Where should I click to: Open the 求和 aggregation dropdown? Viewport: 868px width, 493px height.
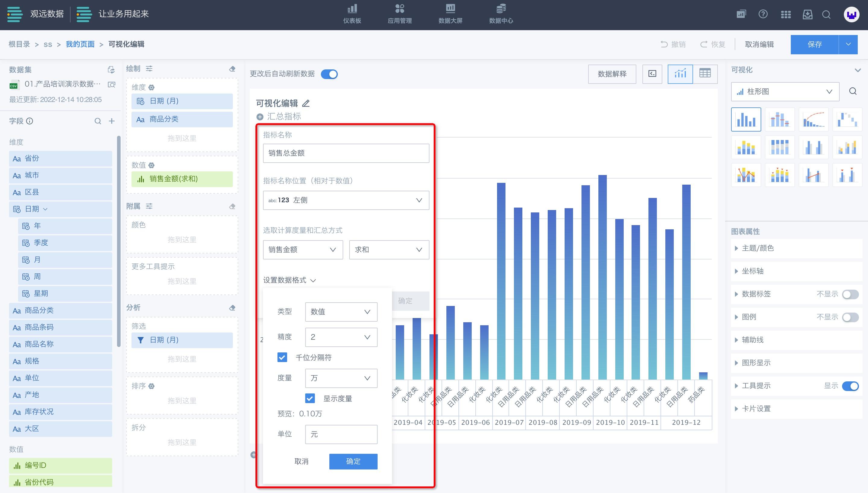point(389,250)
